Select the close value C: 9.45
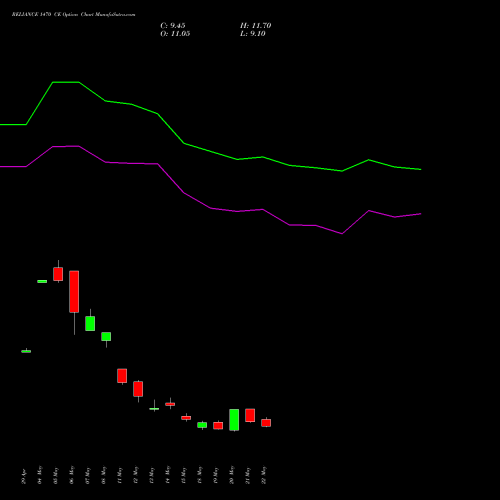500x500 pixels. (x=173, y=26)
